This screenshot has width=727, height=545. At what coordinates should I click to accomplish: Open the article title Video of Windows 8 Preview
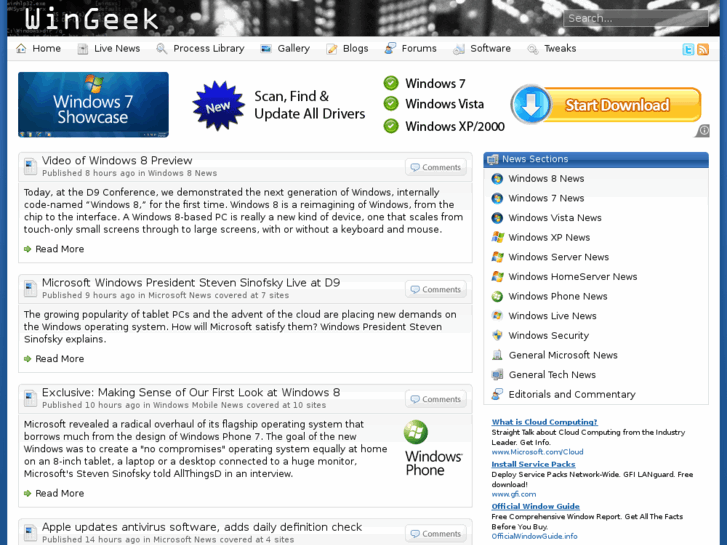pyautogui.click(x=117, y=160)
